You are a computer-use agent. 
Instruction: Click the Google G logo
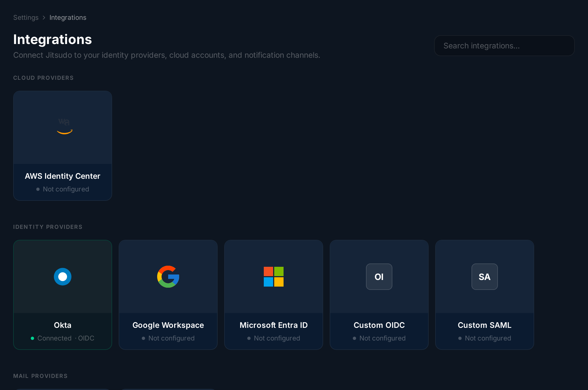click(168, 277)
